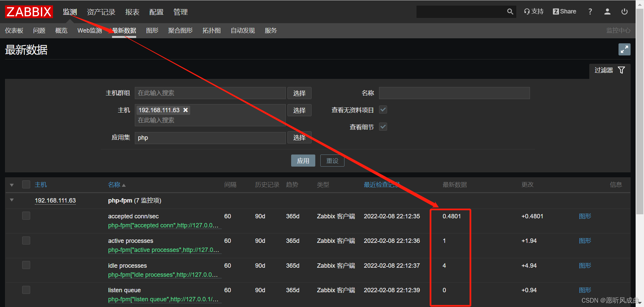Go to Web监测 submenu
This screenshot has height=307, width=644.
tap(90, 31)
